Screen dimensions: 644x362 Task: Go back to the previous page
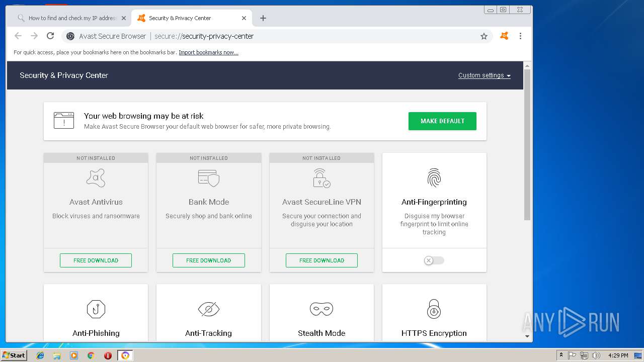[18, 36]
